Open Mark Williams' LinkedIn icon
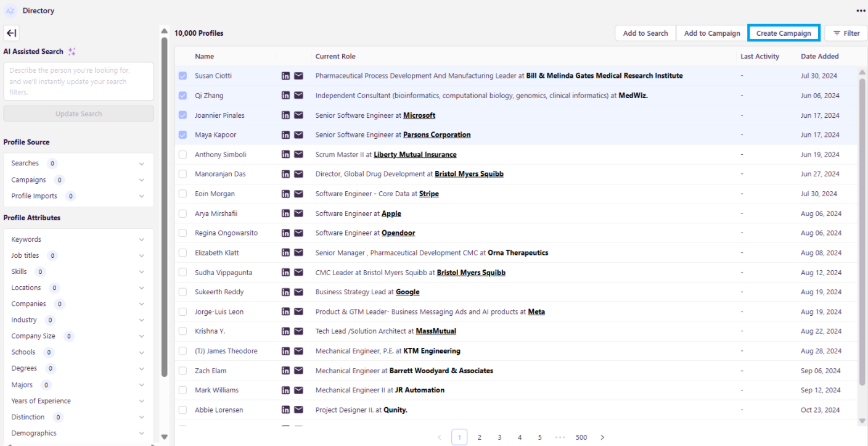This screenshot has height=446, width=868. (285, 390)
